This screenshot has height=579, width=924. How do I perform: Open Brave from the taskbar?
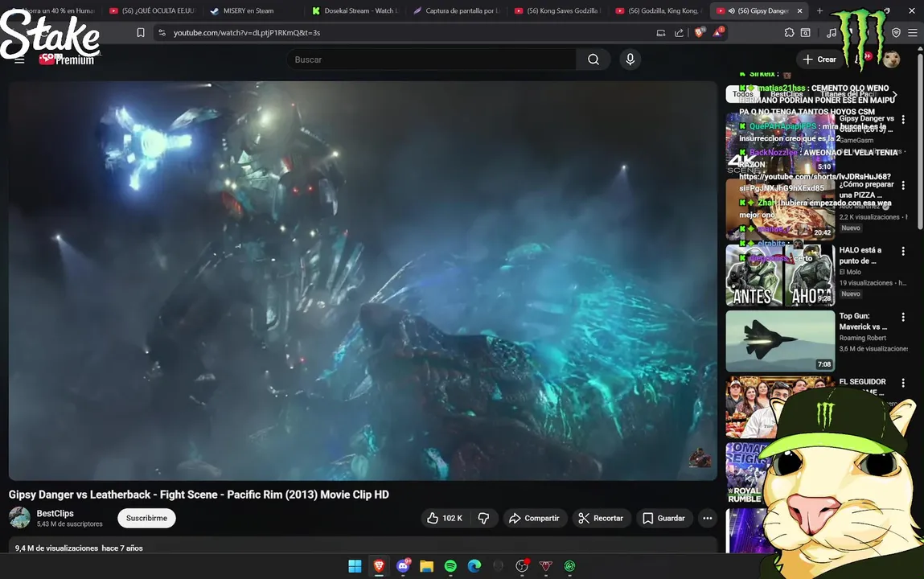[379, 566]
